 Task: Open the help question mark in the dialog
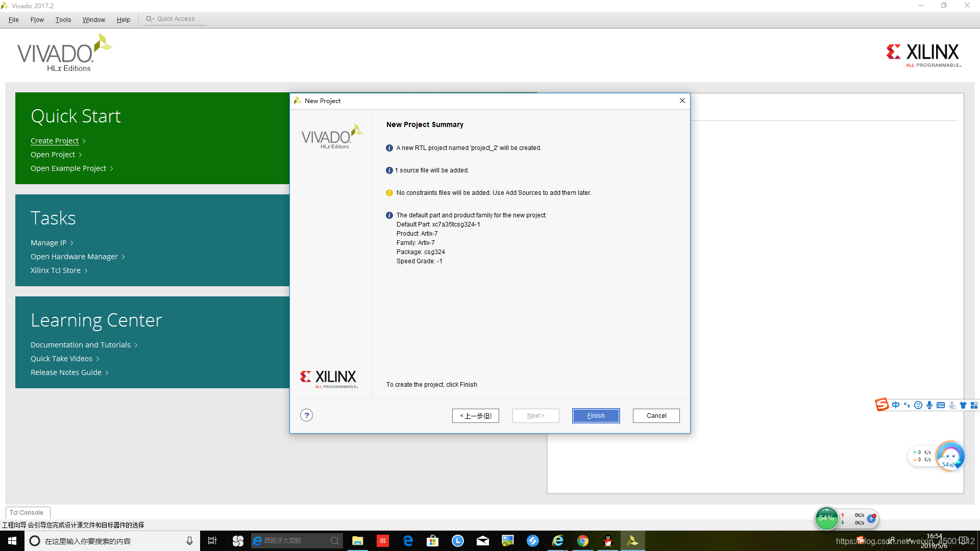(x=306, y=415)
